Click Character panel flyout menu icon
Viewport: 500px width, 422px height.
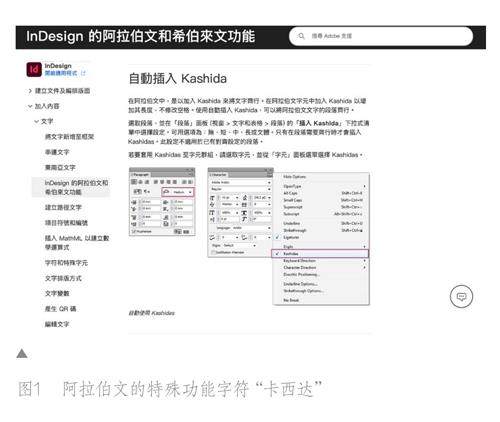coord(270,174)
